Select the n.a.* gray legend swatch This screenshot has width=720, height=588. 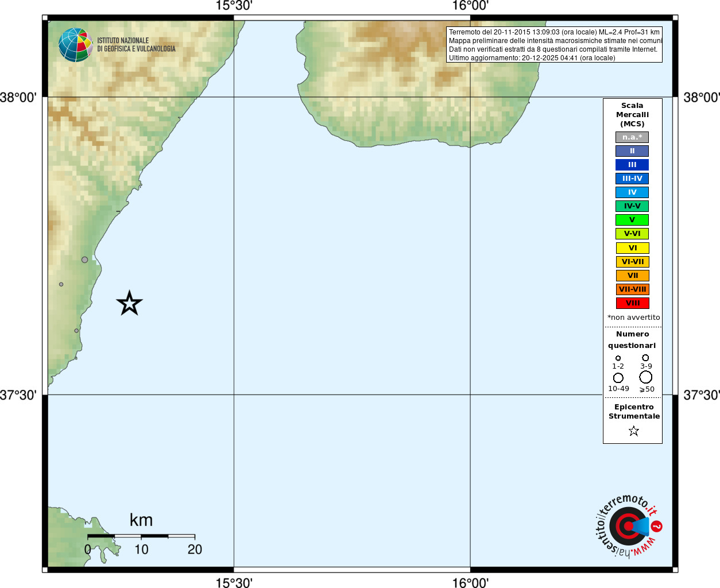(632, 137)
